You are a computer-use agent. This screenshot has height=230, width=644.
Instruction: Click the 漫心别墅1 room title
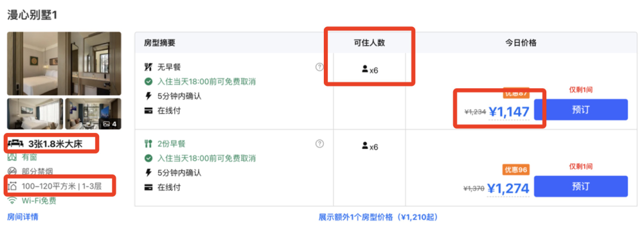click(x=32, y=15)
